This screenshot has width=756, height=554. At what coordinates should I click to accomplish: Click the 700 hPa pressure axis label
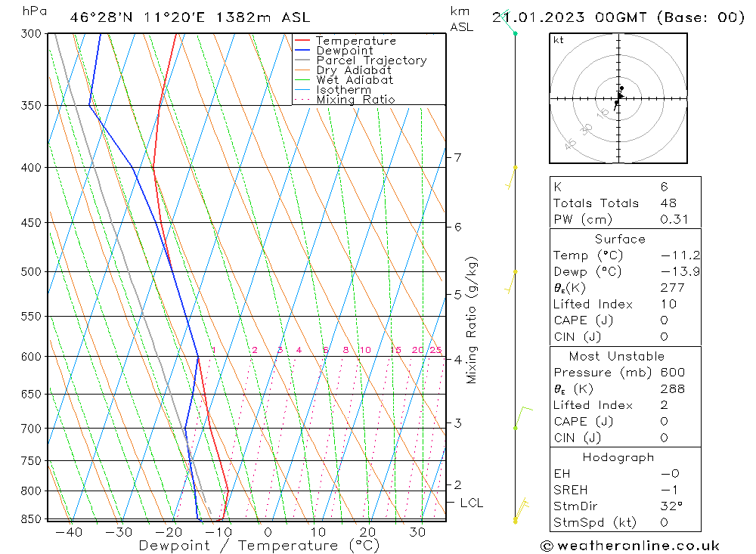point(31,429)
